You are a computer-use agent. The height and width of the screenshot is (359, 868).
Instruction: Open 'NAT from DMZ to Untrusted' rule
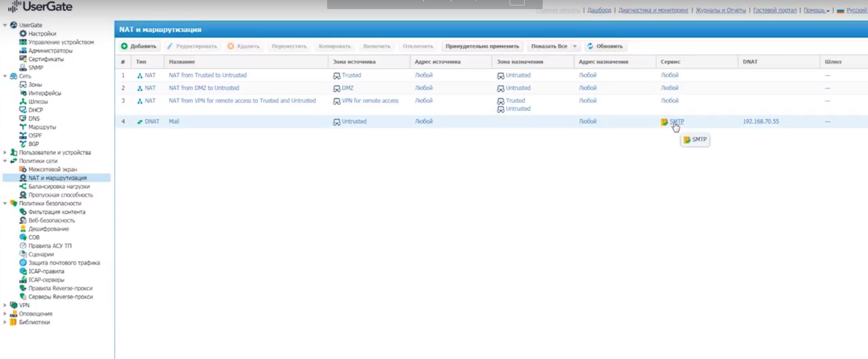coord(204,88)
